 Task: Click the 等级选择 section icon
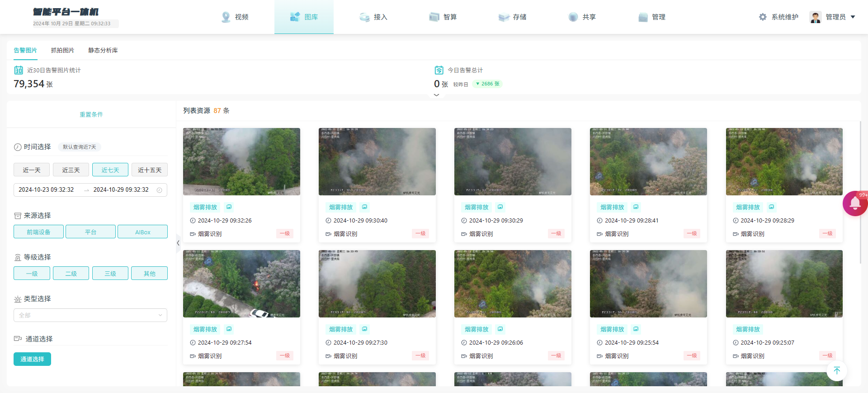point(18,257)
